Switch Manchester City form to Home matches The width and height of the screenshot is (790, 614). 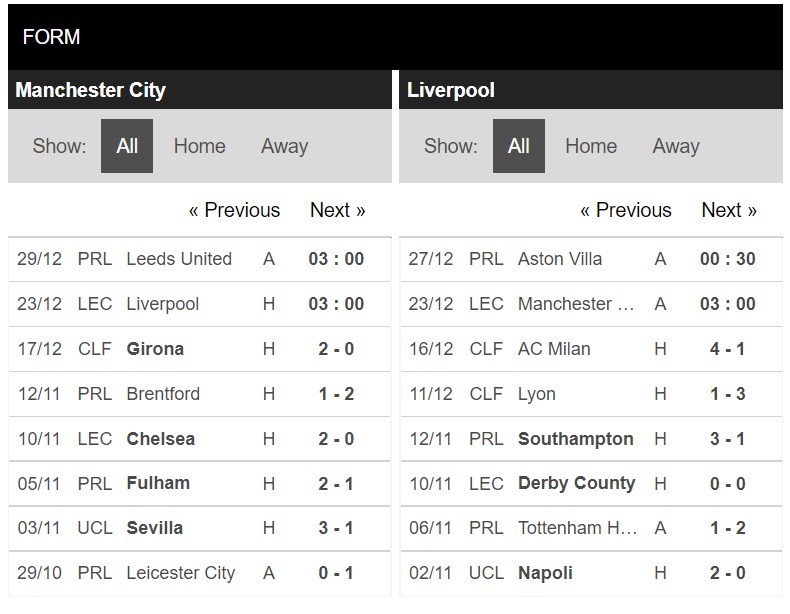(x=199, y=146)
